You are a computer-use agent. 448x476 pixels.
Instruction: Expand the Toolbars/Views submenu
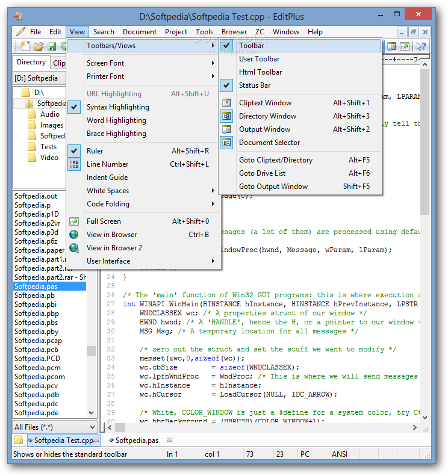coord(143,46)
